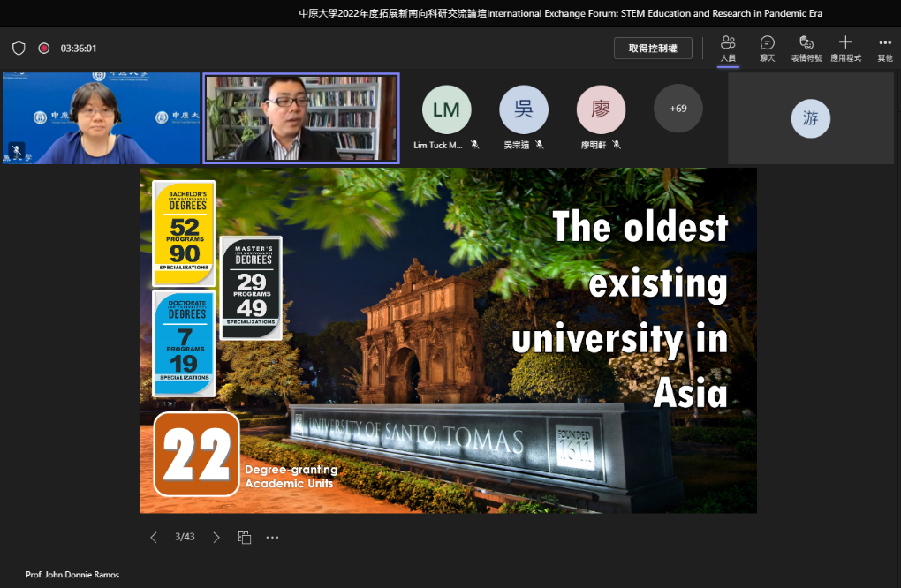Viewport: 901px width, 588px height.
Task: Click the red recording indicator
Action: tap(43, 49)
